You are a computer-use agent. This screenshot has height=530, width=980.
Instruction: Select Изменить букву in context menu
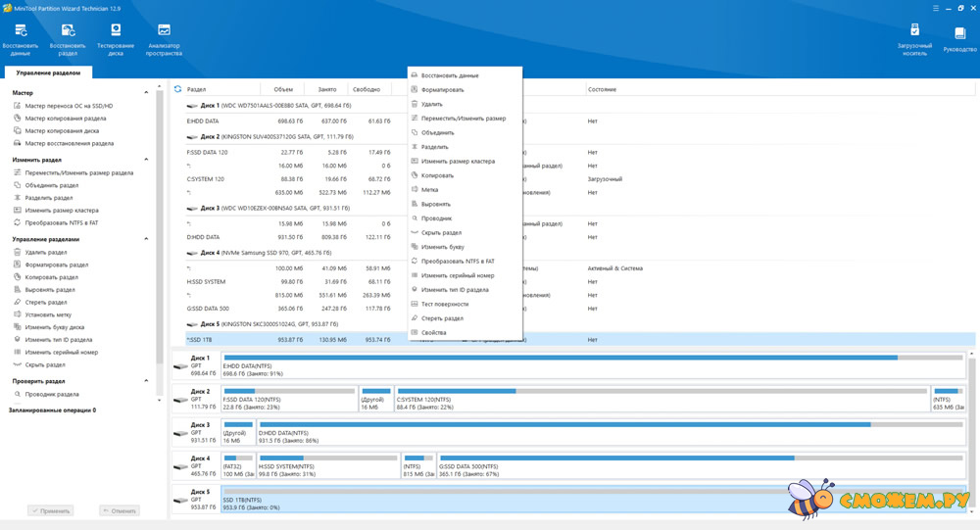click(465, 247)
